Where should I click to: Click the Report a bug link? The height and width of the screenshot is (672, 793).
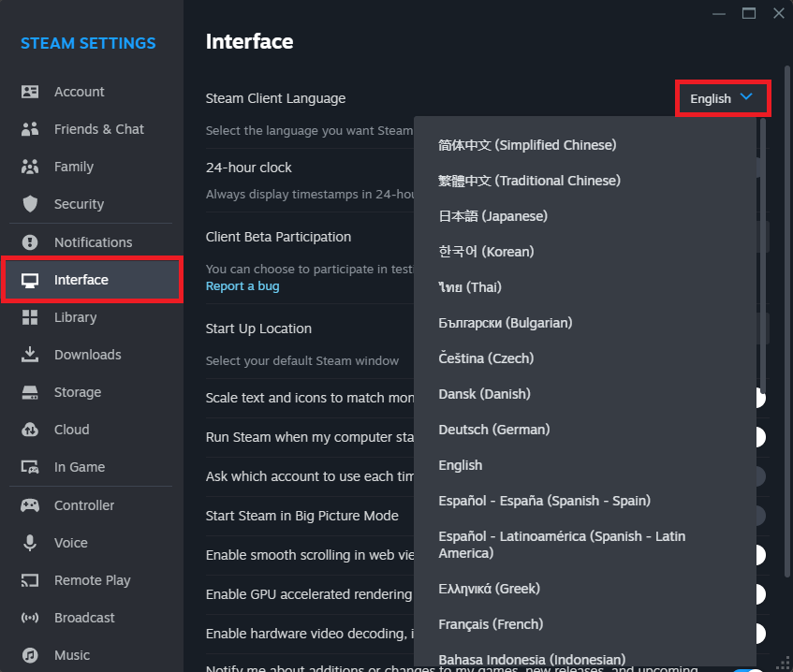point(242,286)
